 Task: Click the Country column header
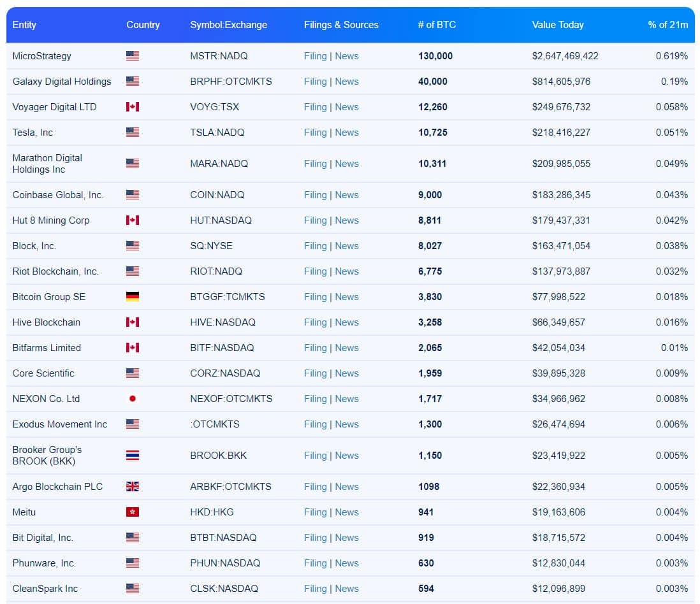click(x=143, y=25)
